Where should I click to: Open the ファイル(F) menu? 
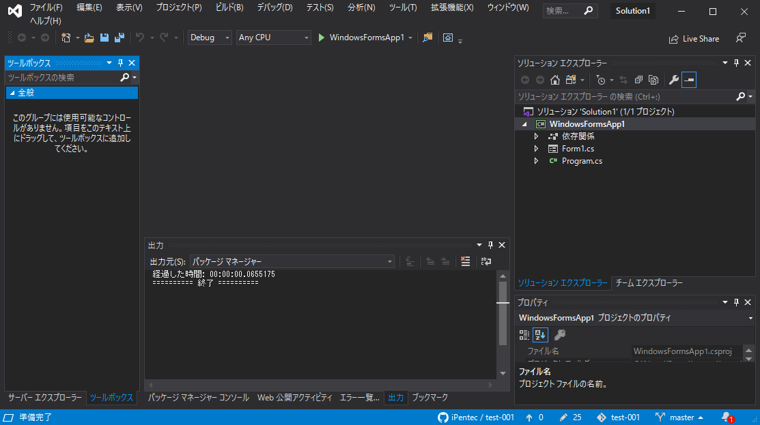[x=46, y=7]
